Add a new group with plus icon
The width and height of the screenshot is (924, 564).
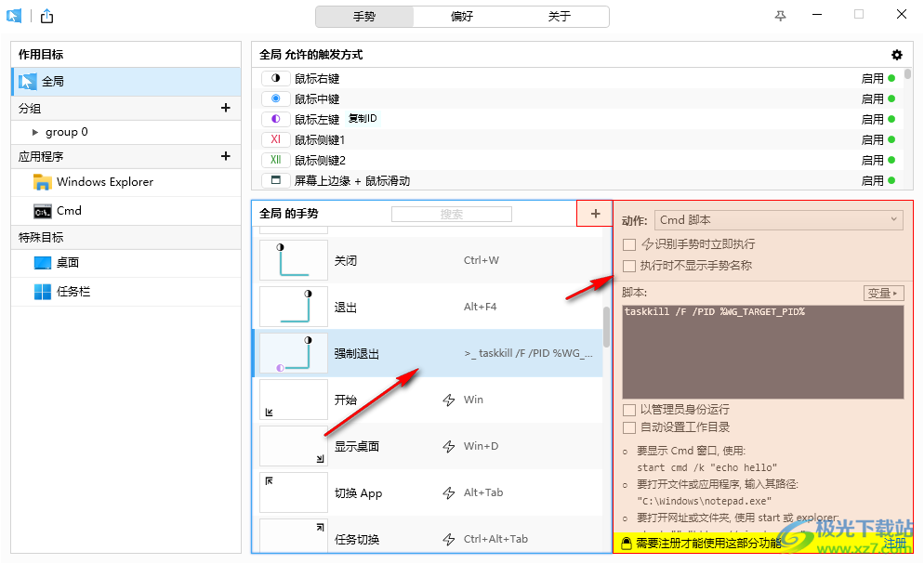225,108
